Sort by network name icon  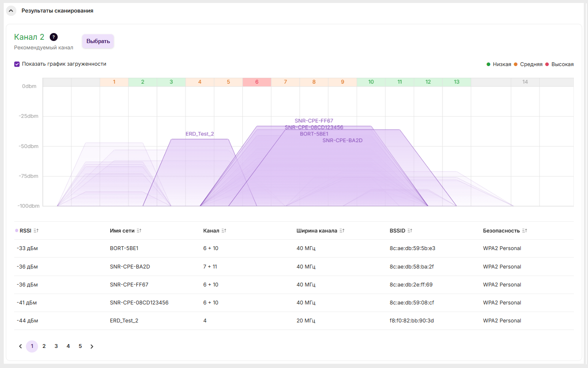[x=139, y=231]
